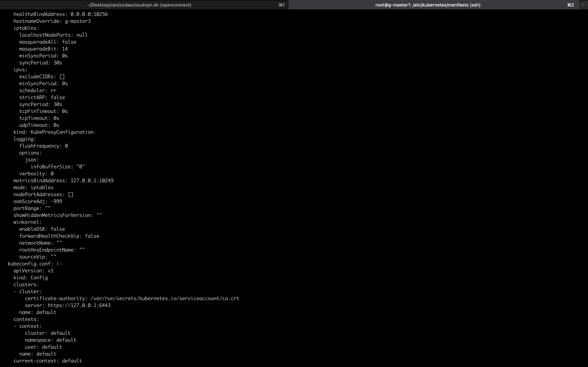Click the kind KubeProxyConfiguration line
The image size is (588, 367).
pos(53,132)
